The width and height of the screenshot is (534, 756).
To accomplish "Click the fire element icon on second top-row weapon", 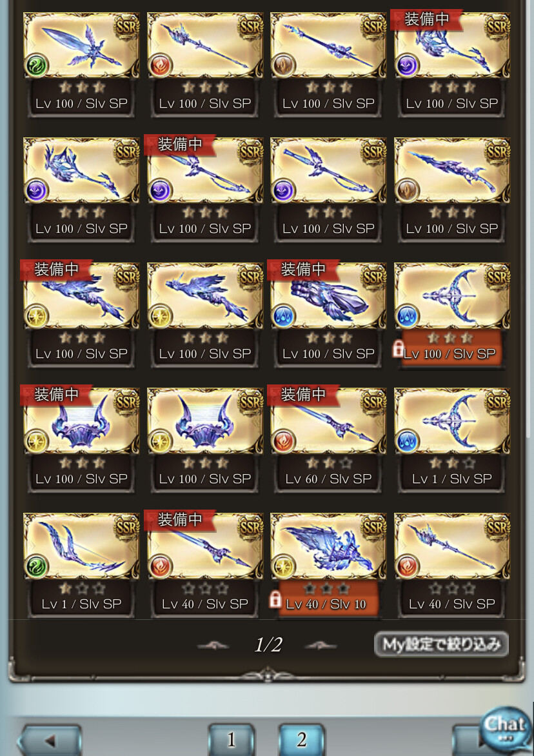I will coord(160,66).
